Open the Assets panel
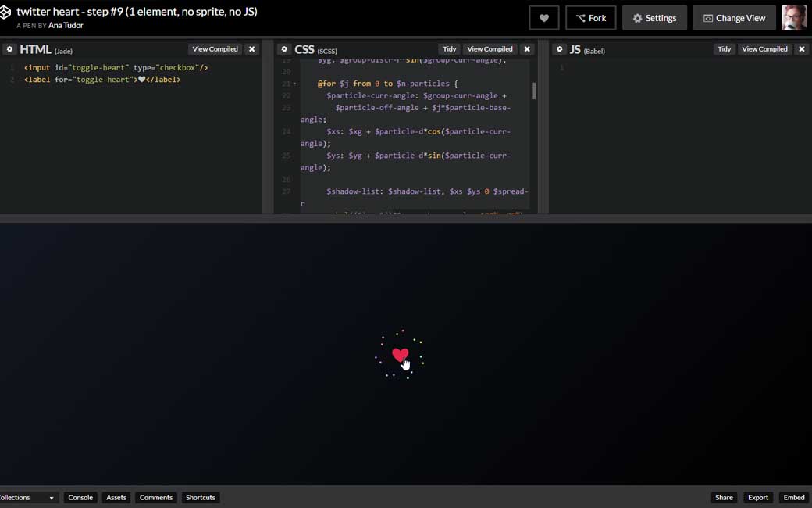Viewport: 812px width, 508px height. coord(116,498)
